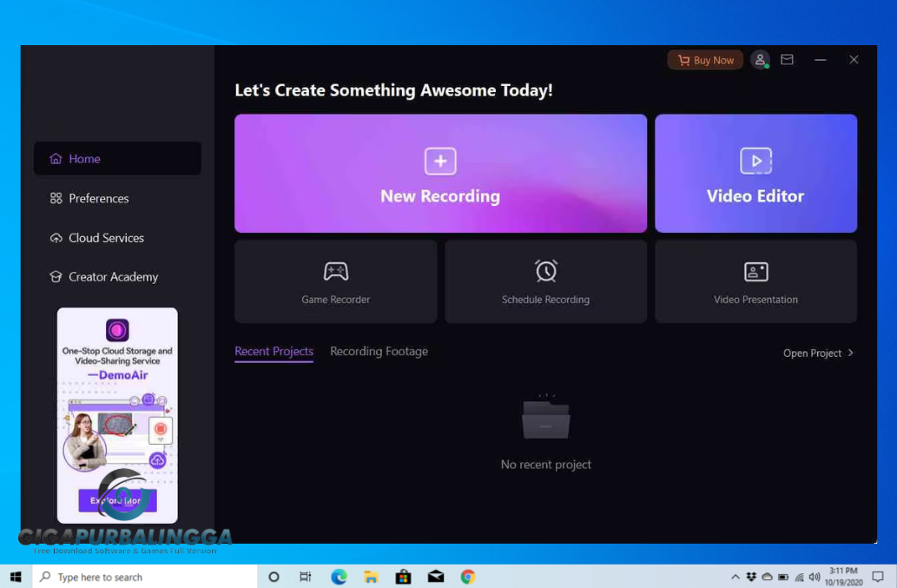Open Schedule Recording via the clock icon
Image resolution: width=897 pixels, height=588 pixels.
(x=545, y=270)
